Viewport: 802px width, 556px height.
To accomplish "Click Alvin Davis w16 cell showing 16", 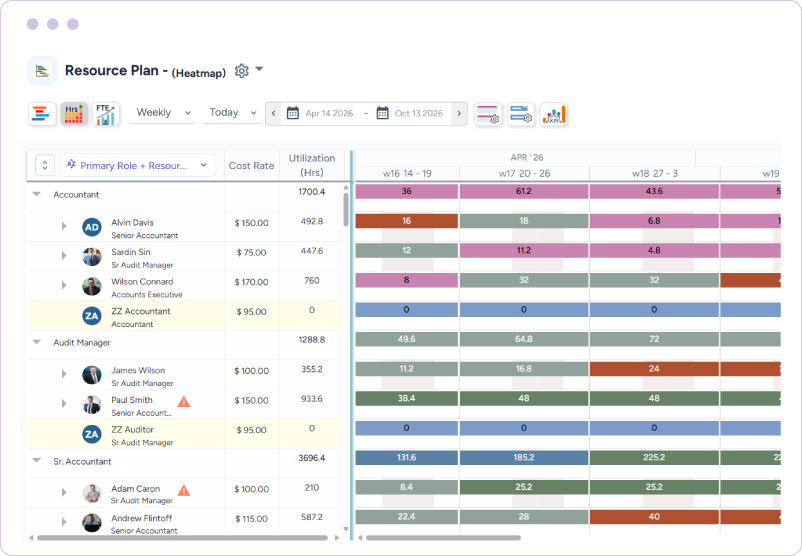I will click(x=407, y=221).
